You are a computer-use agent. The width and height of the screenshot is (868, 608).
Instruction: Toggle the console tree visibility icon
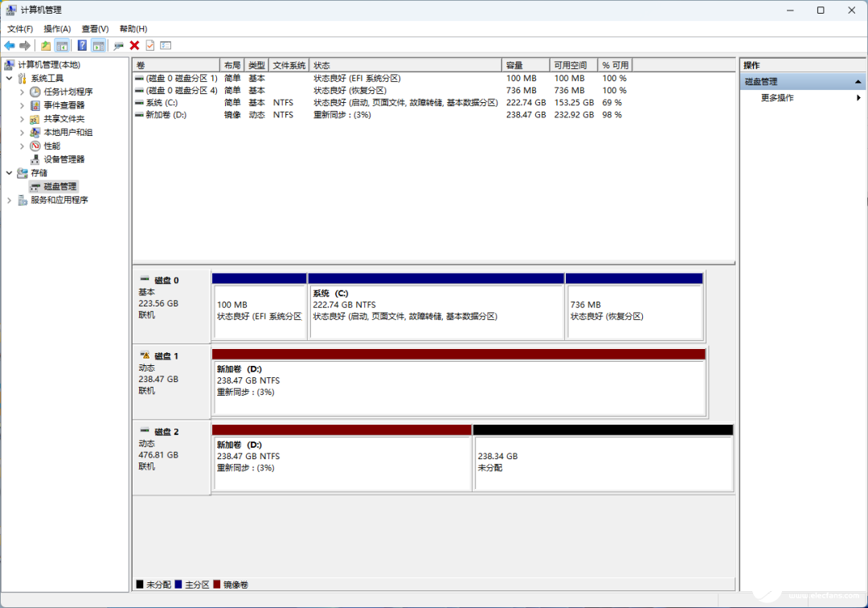63,46
